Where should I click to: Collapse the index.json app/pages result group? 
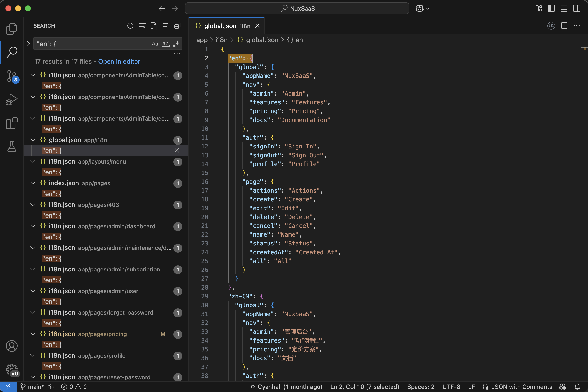point(33,183)
